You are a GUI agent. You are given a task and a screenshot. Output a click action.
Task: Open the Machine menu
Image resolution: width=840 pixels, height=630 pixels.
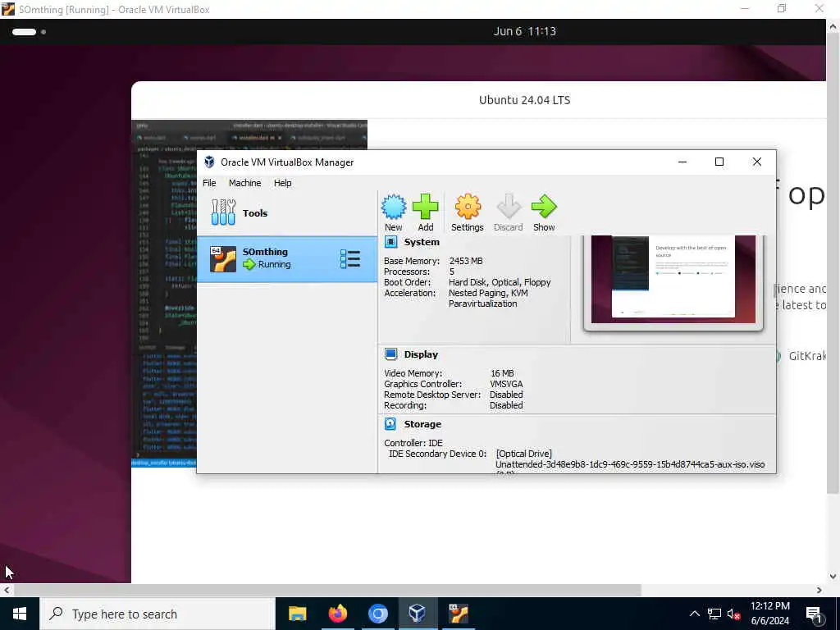244,183
